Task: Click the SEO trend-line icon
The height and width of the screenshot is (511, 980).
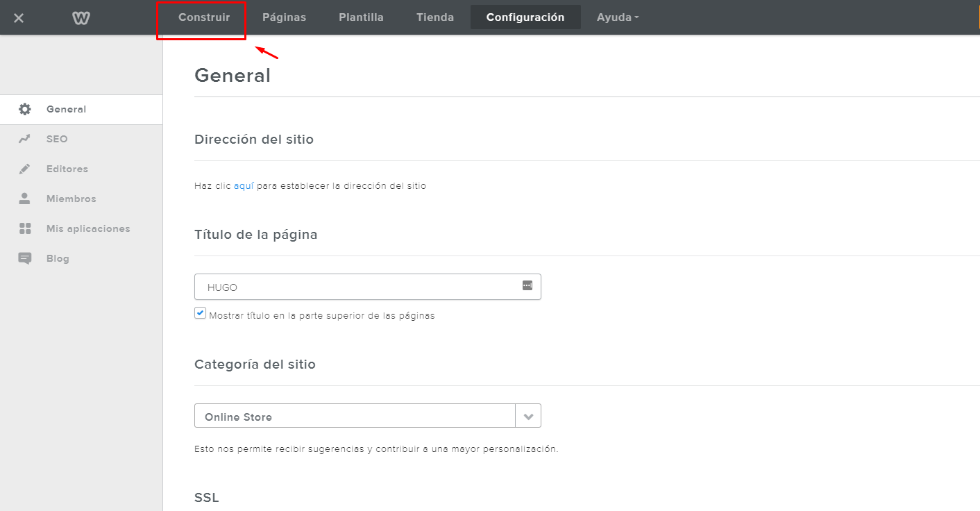Action: 25,139
